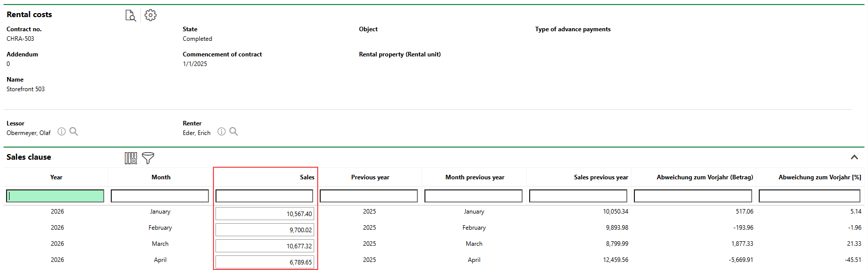Open column configuration for Sales clause
Screen dimensions: 868x270
tap(131, 158)
